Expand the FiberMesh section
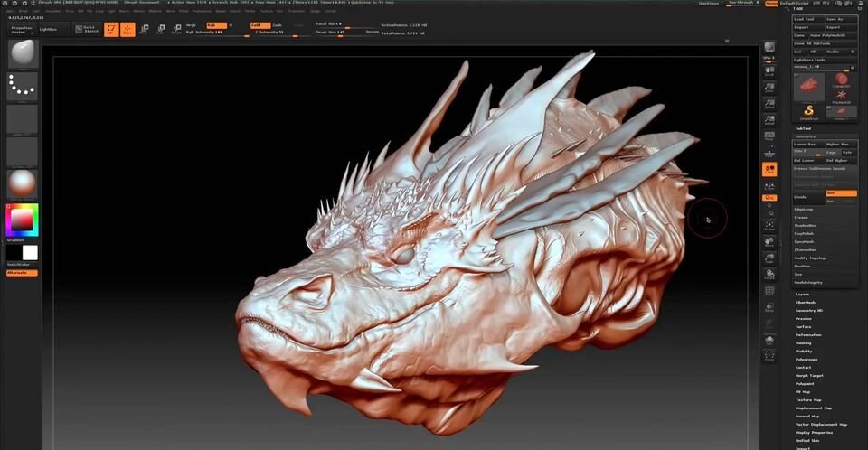Image resolution: width=868 pixels, height=450 pixels. 806,302
